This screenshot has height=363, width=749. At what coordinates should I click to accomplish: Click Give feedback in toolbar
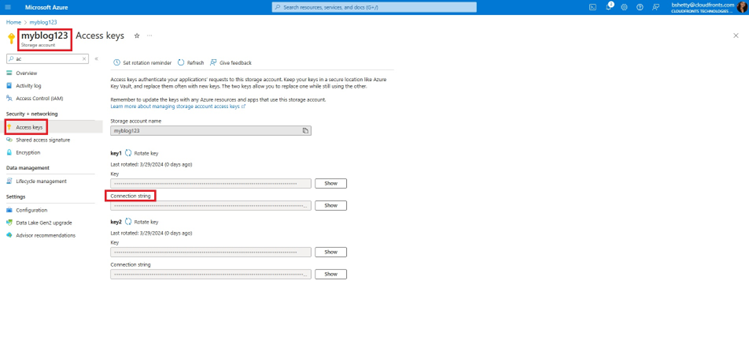231,63
